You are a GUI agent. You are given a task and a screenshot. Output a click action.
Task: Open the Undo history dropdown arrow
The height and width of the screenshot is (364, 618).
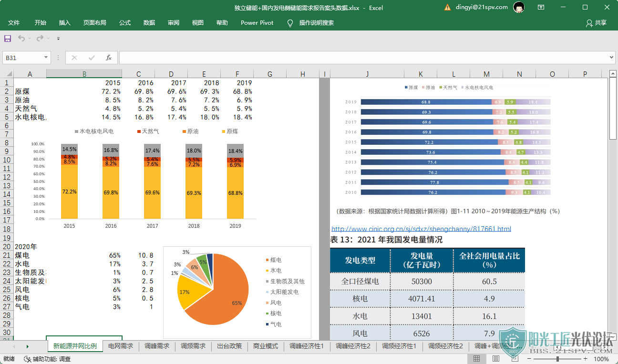29,38
